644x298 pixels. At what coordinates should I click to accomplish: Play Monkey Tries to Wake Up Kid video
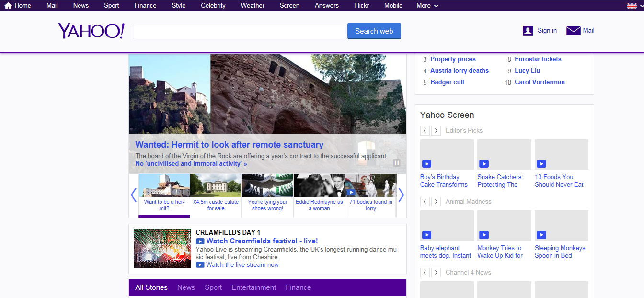[484, 235]
